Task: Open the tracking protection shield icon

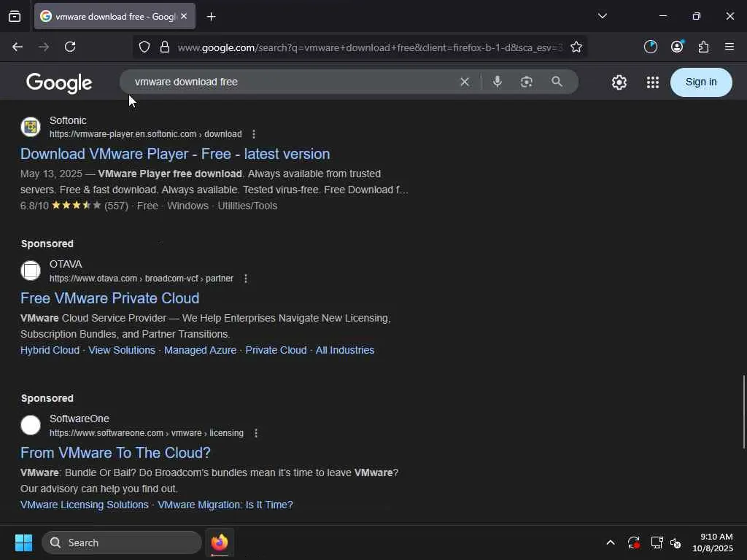Action: tap(144, 47)
